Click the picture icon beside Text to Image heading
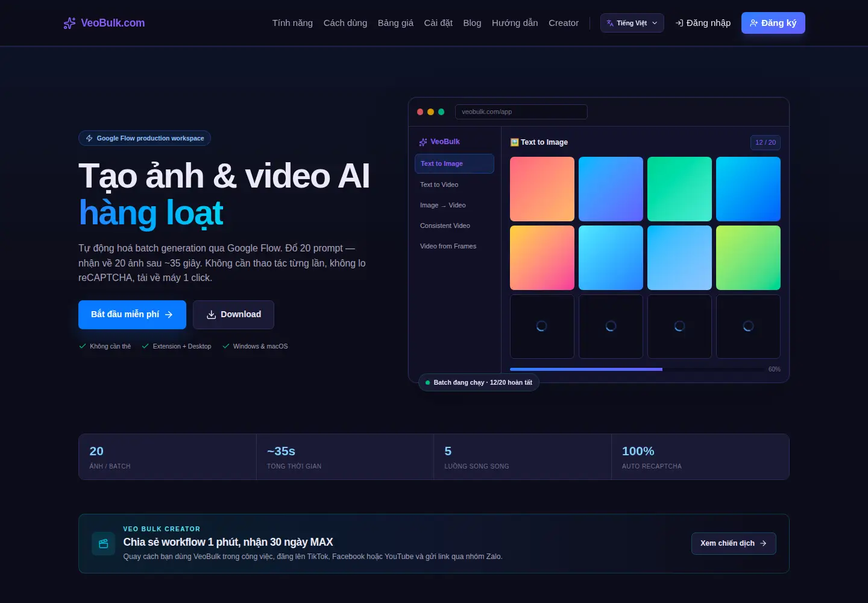The image size is (868, 603). click(514, 142)
